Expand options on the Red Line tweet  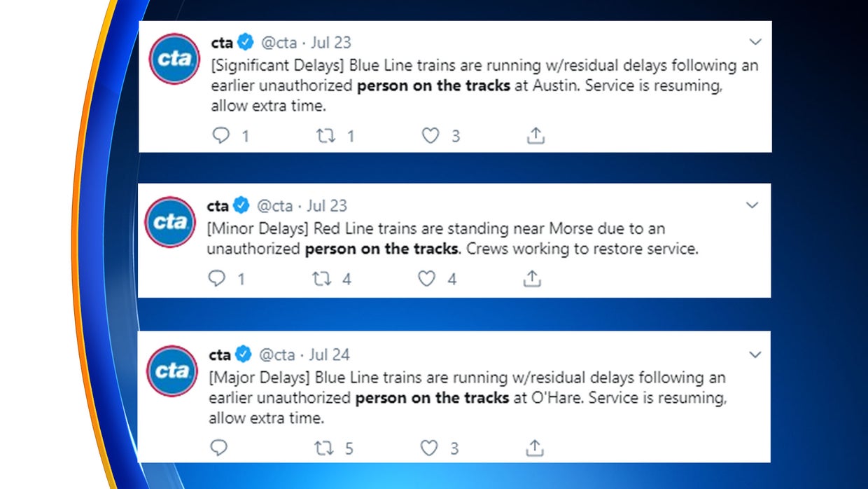click(x=752, y=205)
